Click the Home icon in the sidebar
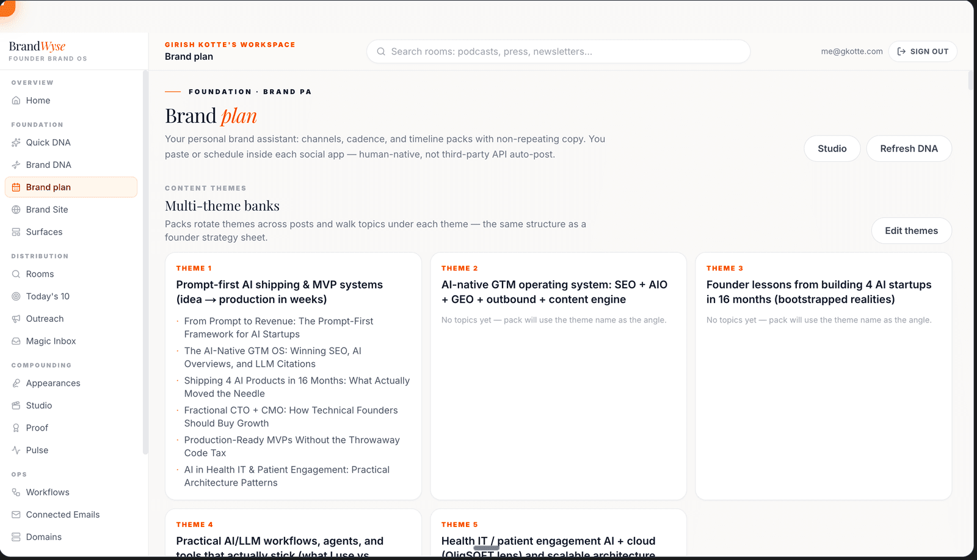The image size is (977, 560). (x=16, y=101)
